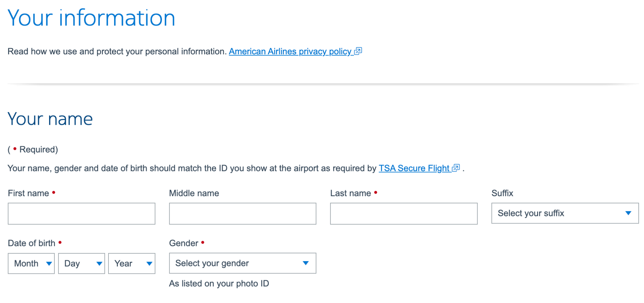The image size is (644, 303).
Task: Expand the Month dropdown
Action: click(x=31, y=263)
